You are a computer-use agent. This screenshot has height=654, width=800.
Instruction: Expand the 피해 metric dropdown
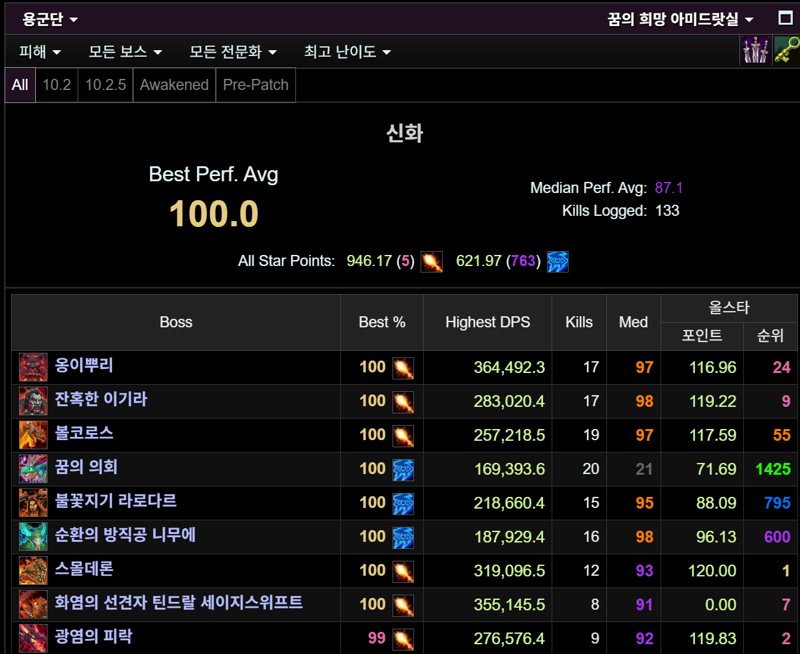pos(40,52)
